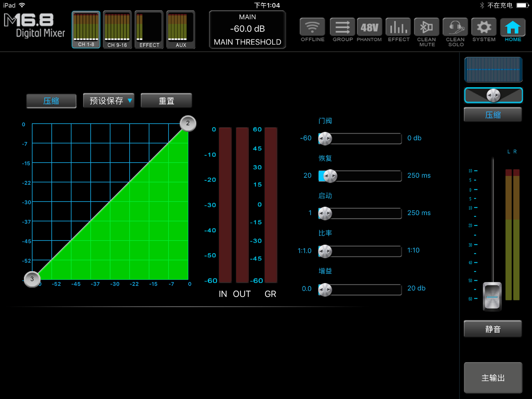Click the '1:10' ratio max value
Screen dimensions: 532x399
point(413,250)
